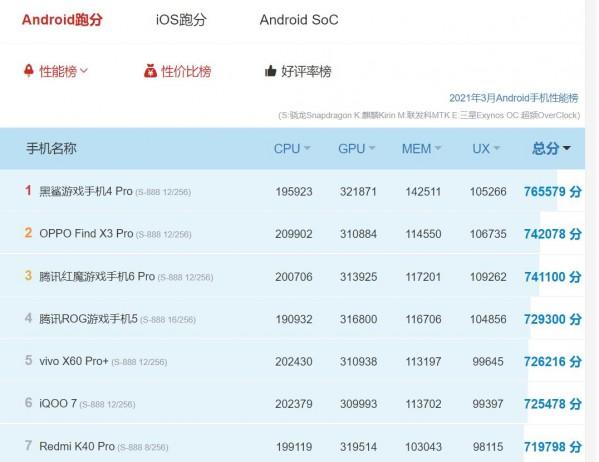Sort the table by GPU column
Screen dimensions: 599x462
[x=356, y=149]
